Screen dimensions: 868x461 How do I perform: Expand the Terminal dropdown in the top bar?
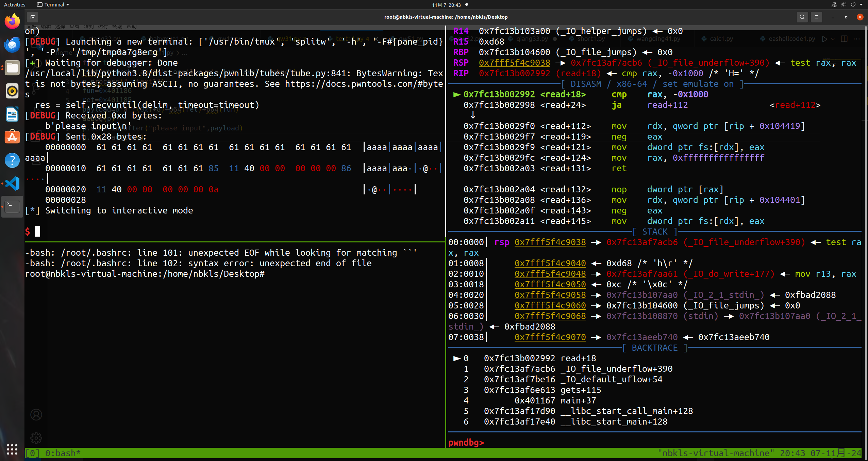point(53,4)
